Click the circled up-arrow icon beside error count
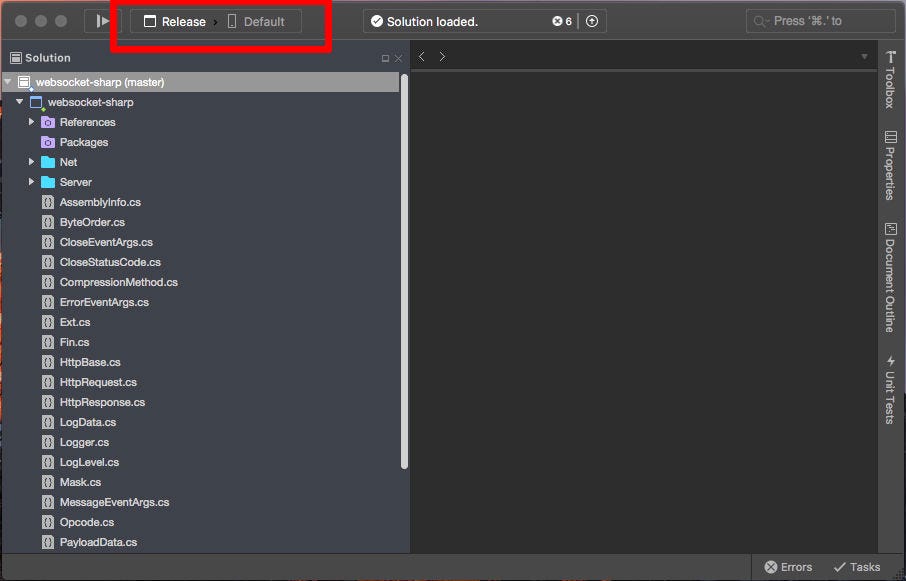Image resolution: width=906 pixels, height=581 pixels. (592, 20)
